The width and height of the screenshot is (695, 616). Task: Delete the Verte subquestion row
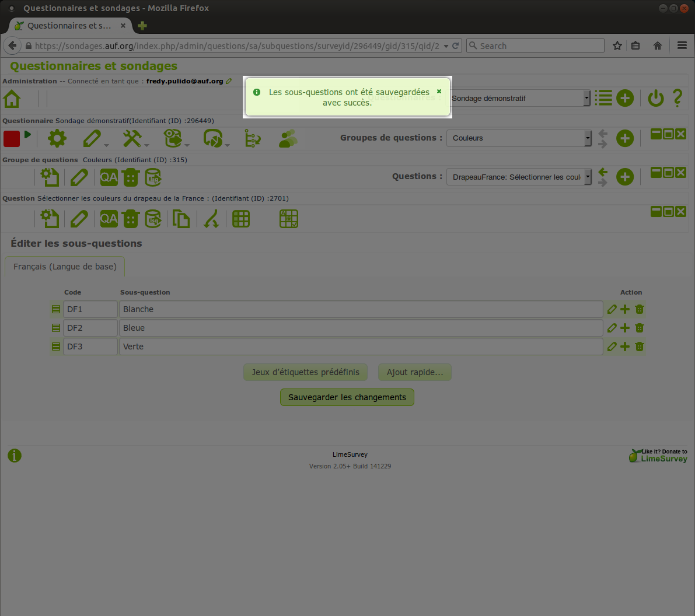(639, 346)
